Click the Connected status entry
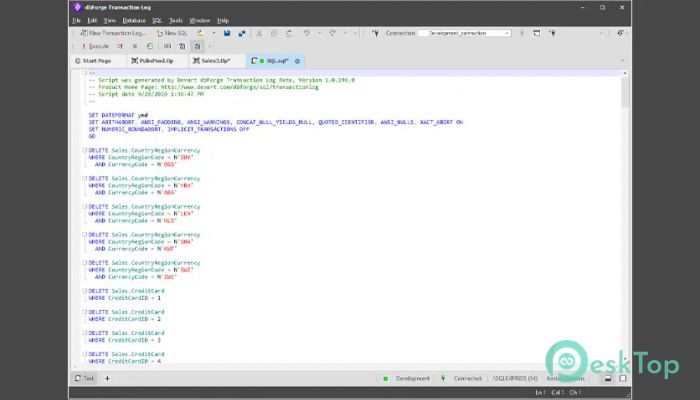The width and height of the screenshot is (700, 400). [462, 378]
